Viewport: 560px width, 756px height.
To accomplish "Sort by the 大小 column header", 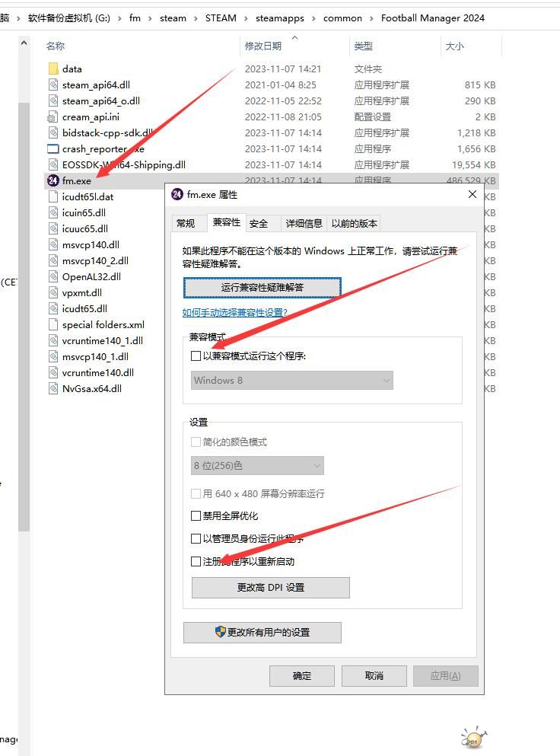I will [454, 46].
